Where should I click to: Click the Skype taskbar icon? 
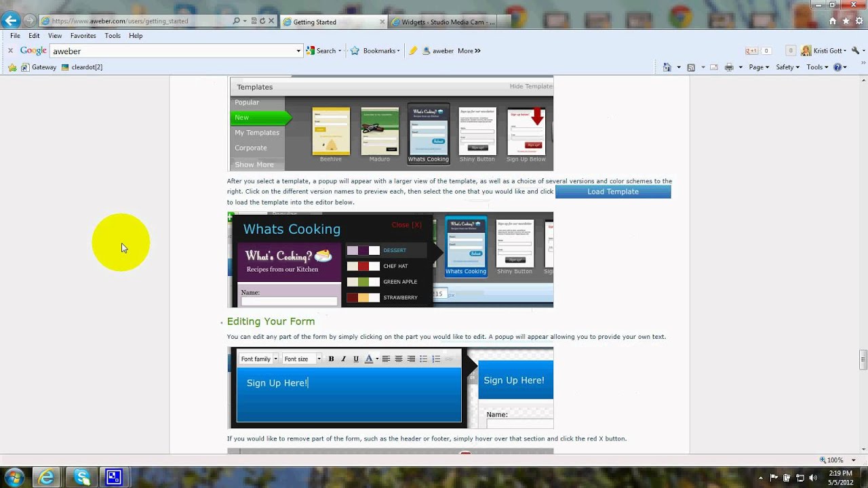(x=83, y=477)
